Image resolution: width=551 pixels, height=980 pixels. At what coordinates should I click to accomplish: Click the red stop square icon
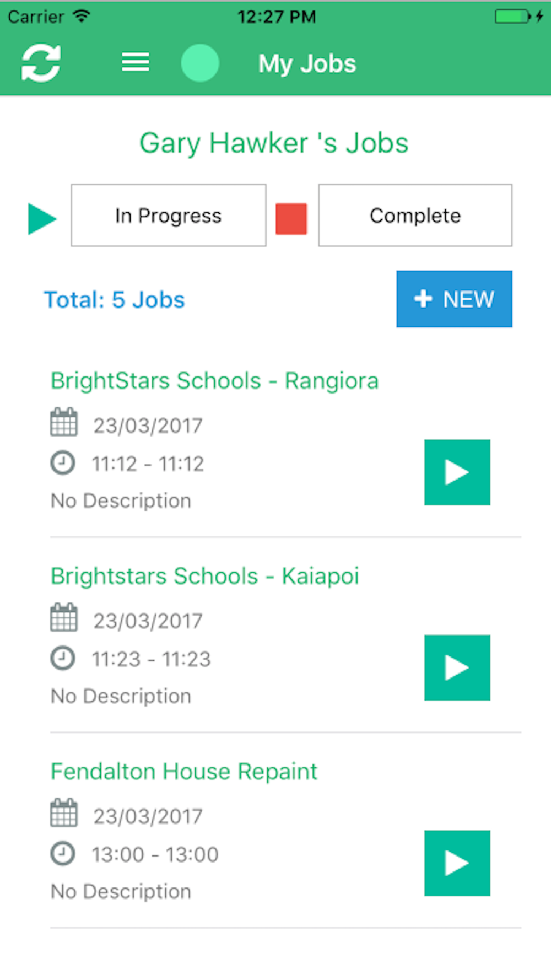(x=291, y=219)
